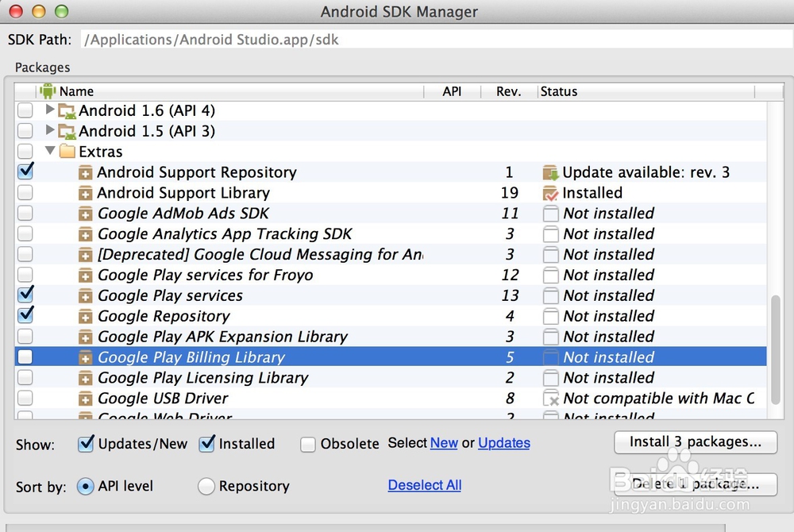Click the Delete 1 package button
The image size is (794, 532).
(x=696, y=484)
